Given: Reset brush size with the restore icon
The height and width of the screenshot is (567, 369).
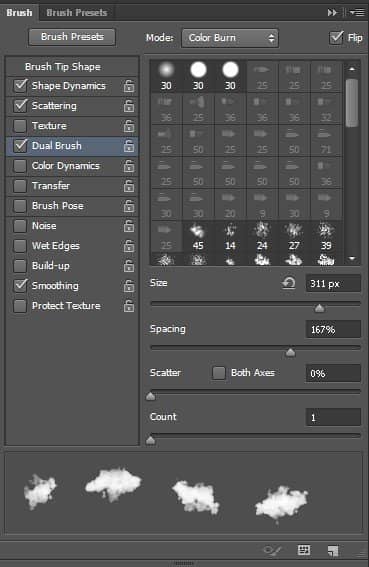Looking at the screenshot, I should pos(288,283).
